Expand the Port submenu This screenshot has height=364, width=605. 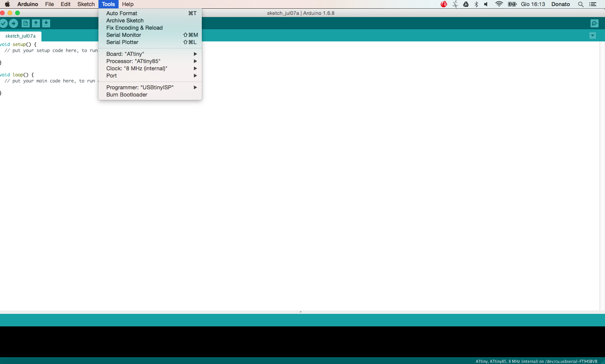150,76
